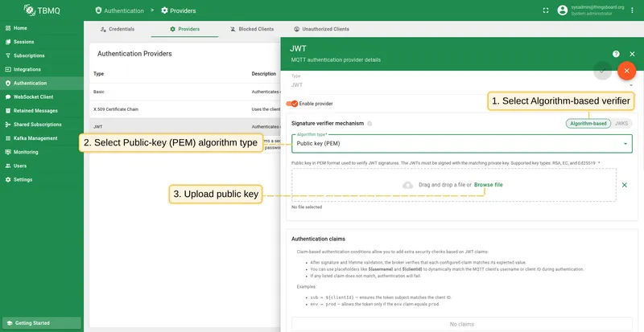
Task: Open the WebSocket Client chat icon
Action: click(8, 96)
